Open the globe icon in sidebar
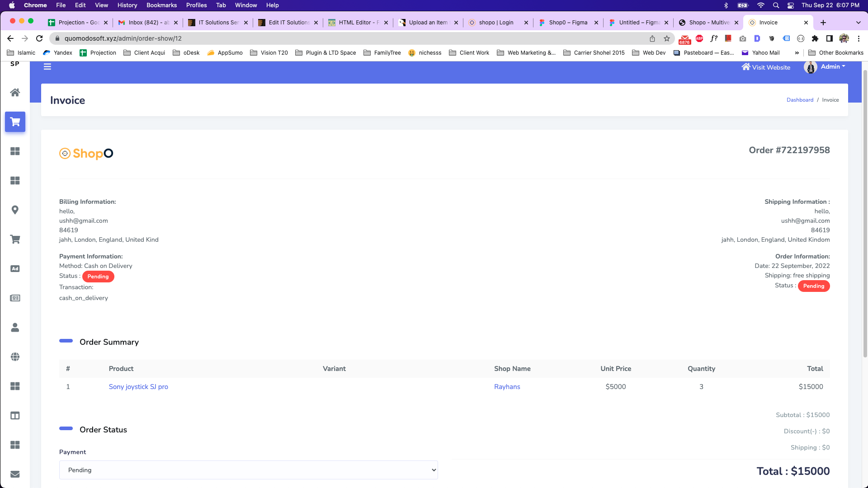 point(15,357)
